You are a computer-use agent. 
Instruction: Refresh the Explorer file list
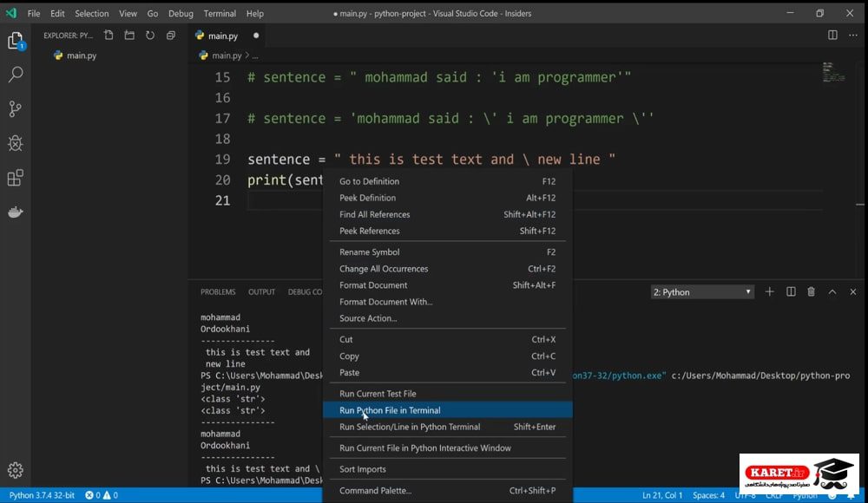pos(150,36)
